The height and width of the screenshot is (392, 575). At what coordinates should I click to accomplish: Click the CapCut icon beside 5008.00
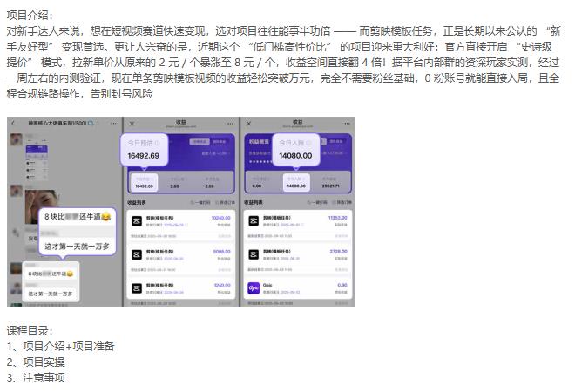click(136, 254)
